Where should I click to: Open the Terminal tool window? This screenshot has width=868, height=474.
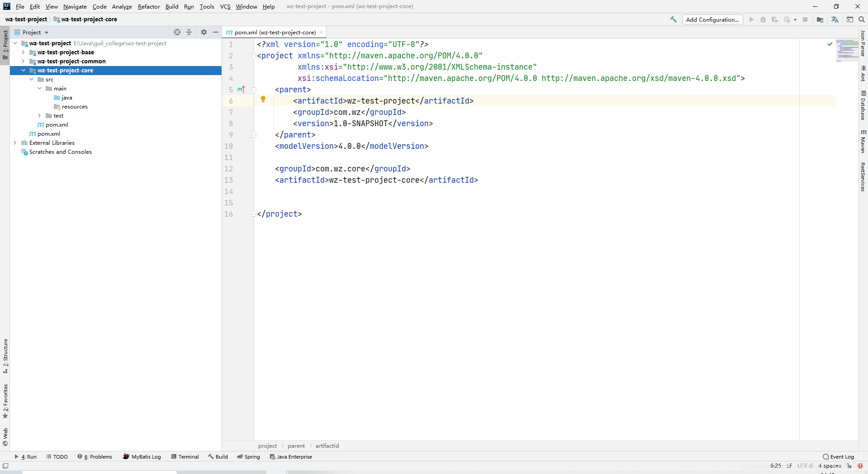pos(185,456)
